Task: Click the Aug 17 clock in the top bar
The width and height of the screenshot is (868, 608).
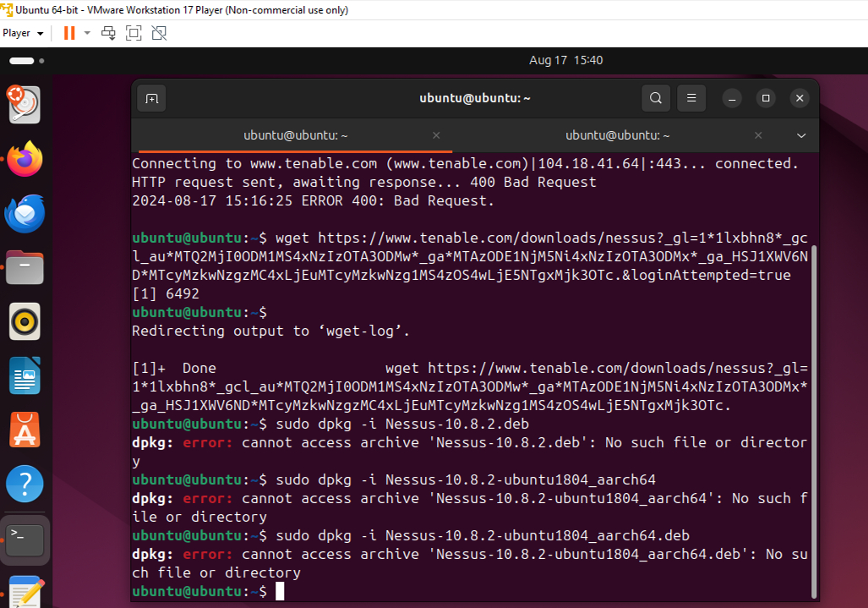Action: [565, 59]
